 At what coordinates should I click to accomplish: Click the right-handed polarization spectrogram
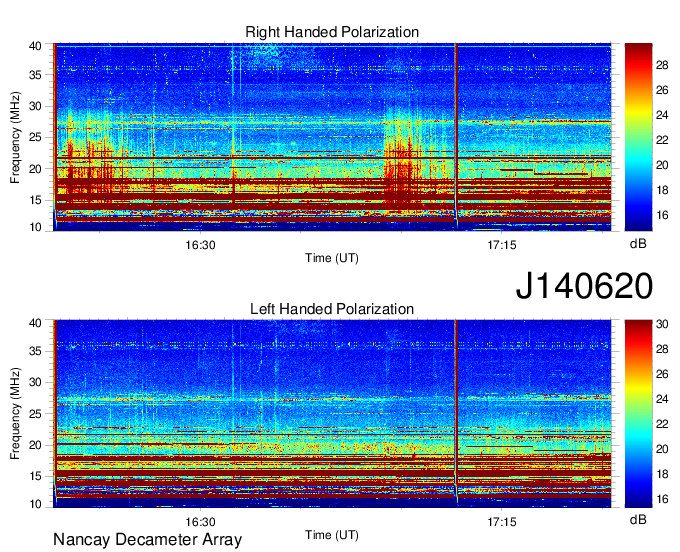click(x=332, y=137)
